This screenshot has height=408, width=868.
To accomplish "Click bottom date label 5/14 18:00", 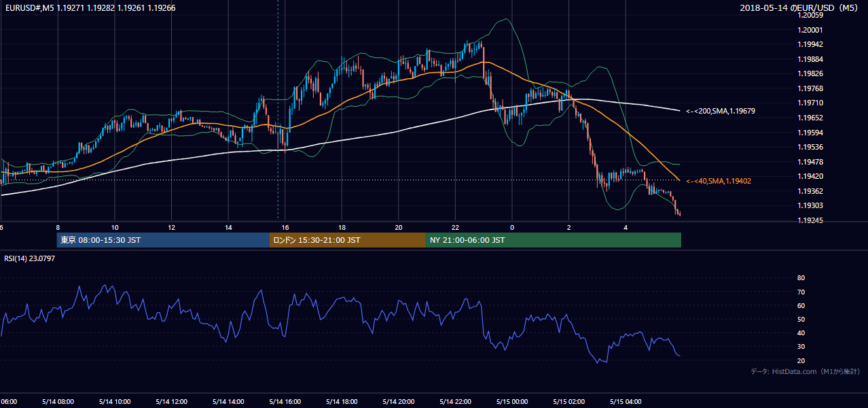I will click(342, 402).
